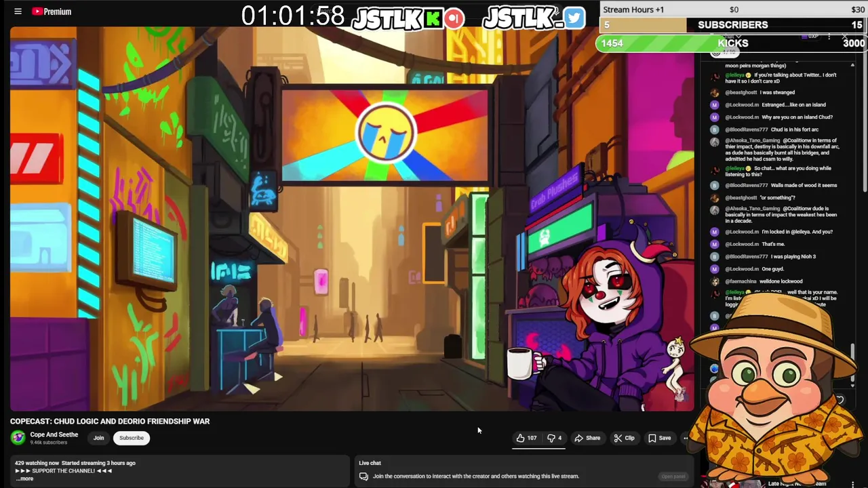Image resolution: width=868 pixels, height=488 pixels.
Task: Click Cope And Seethe channel avatar
Action: pos(18,438)
